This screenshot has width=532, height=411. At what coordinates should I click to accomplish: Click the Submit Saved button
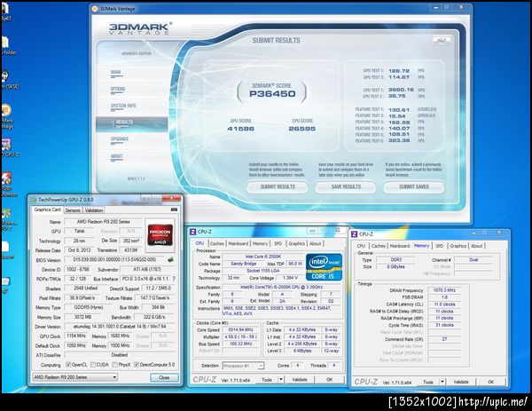(414, 186)
